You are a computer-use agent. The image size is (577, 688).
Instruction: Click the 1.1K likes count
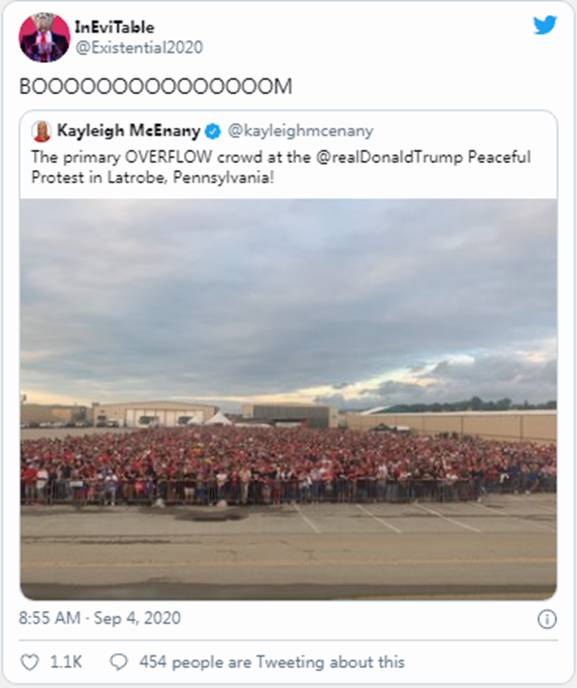tap(66, 662)
